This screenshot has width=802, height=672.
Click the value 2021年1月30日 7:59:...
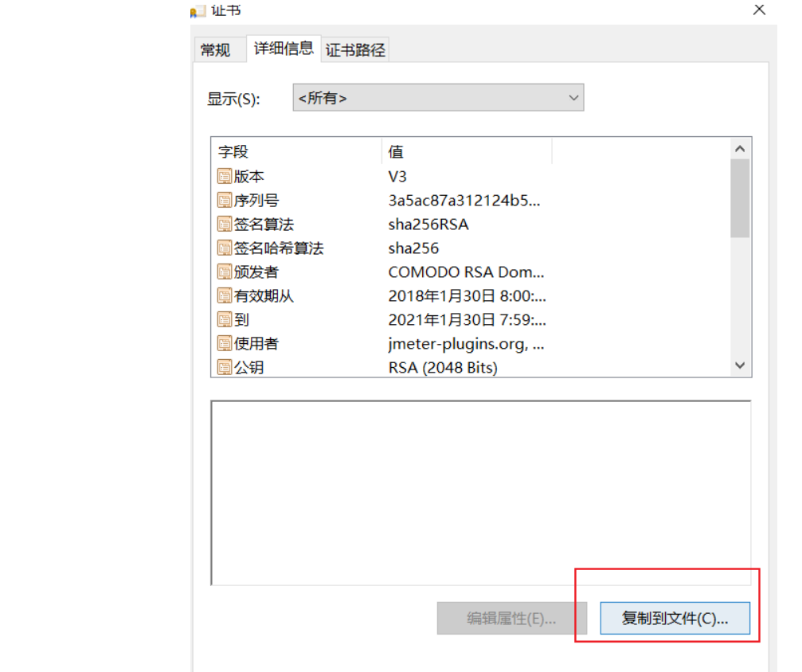[x=467, y=319]
